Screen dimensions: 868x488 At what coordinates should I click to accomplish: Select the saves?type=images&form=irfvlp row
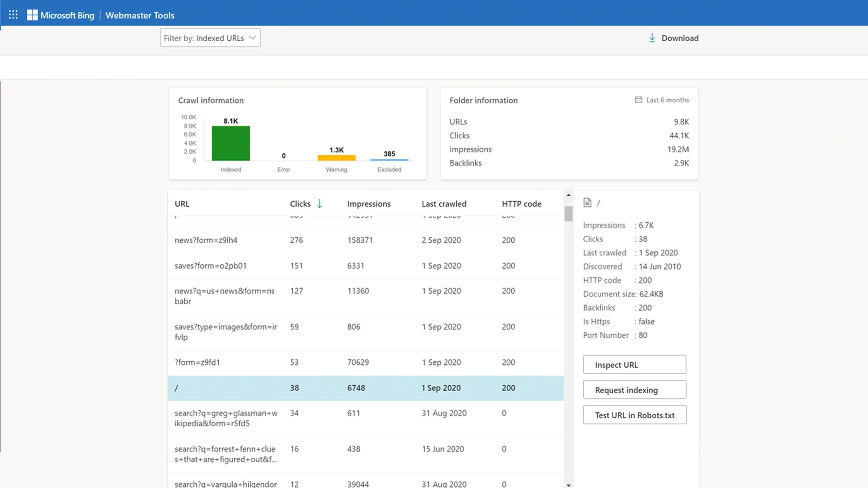366,332
